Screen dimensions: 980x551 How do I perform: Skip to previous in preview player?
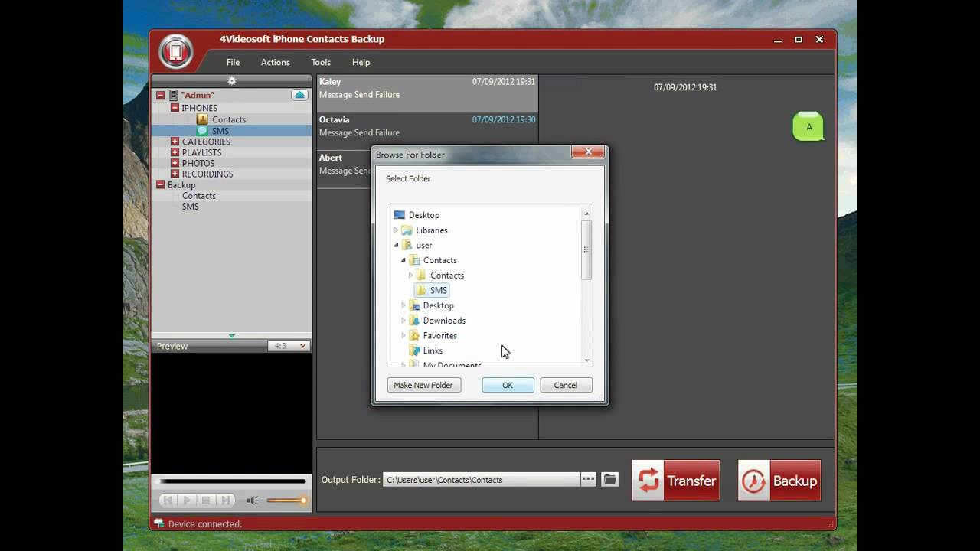pos(168,500)
